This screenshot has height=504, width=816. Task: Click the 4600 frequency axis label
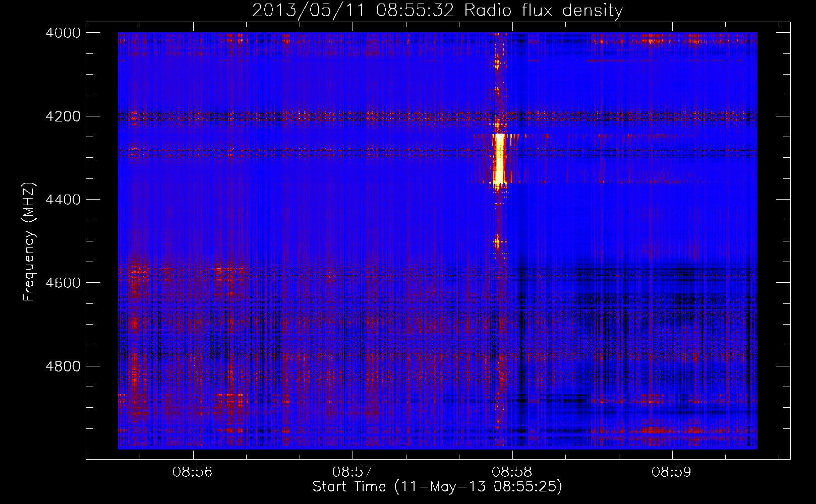[63, 283]
